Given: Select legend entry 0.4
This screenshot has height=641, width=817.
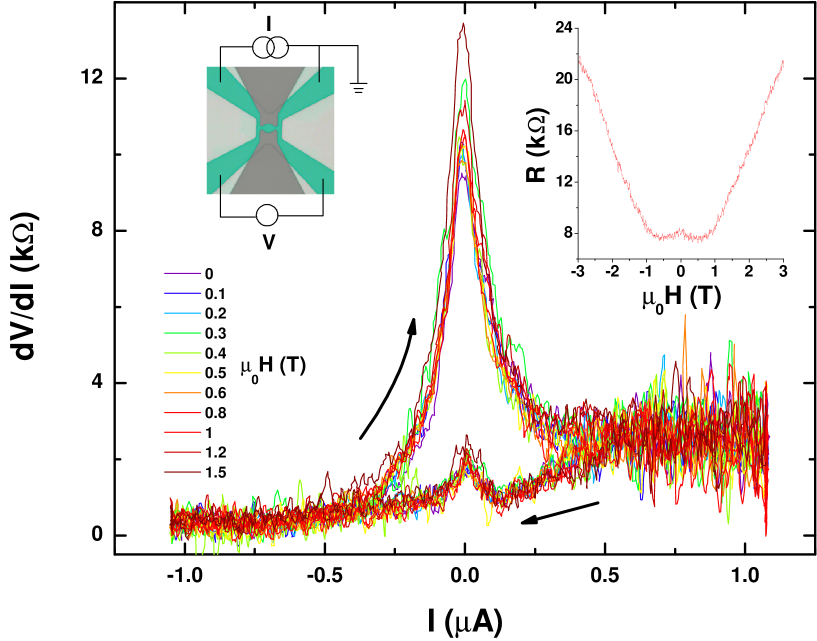Looking at the screenshot, I should (195, 353).
